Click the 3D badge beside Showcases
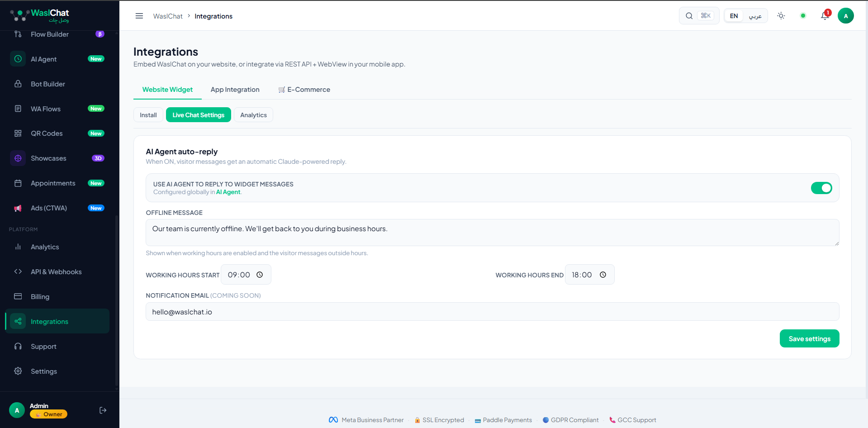The width and height of the screenshot is (868, 428). [x=98, y=158]
